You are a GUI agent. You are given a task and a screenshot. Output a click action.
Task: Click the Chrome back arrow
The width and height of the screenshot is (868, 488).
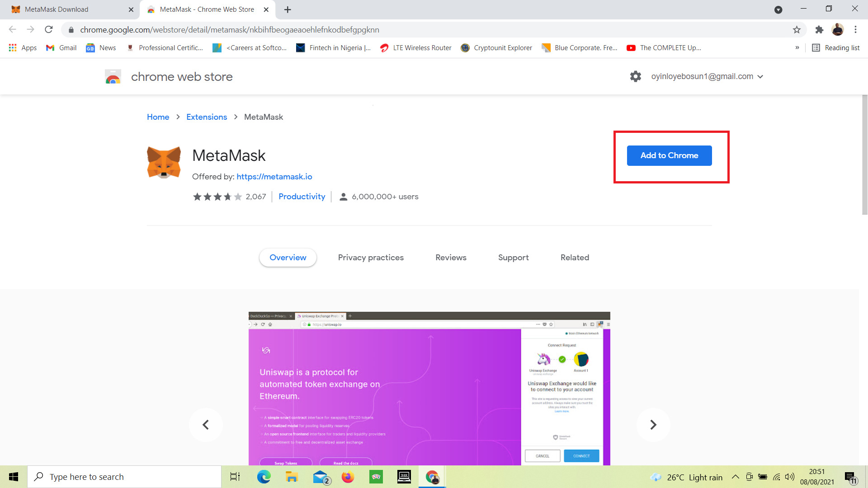tap(13, 30)
